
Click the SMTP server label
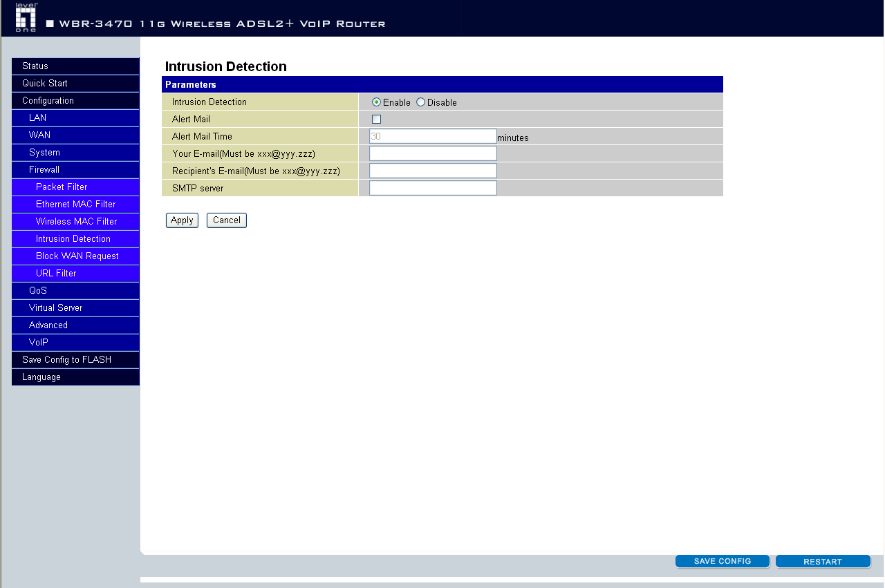[198, 189]
